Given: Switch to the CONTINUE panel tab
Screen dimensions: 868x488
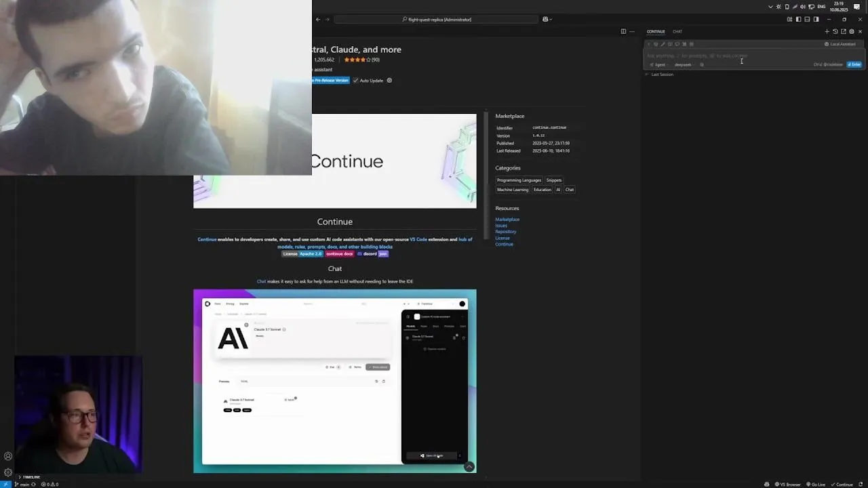Looking at the screenshot, I should coord(656,31).
